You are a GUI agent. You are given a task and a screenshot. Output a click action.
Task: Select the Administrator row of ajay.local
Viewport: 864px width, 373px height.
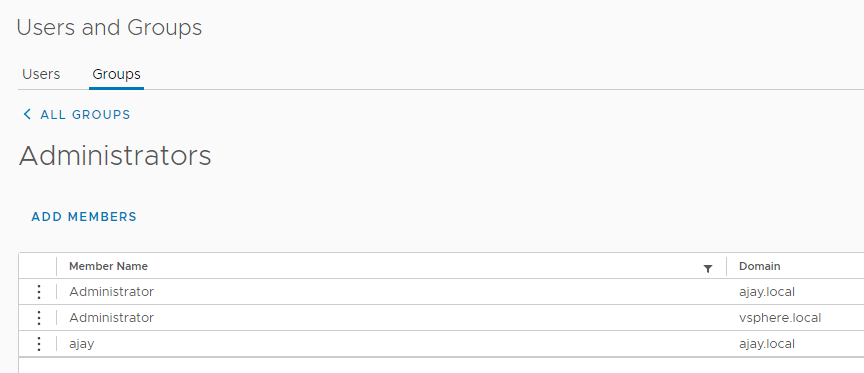tap(441, 291)
